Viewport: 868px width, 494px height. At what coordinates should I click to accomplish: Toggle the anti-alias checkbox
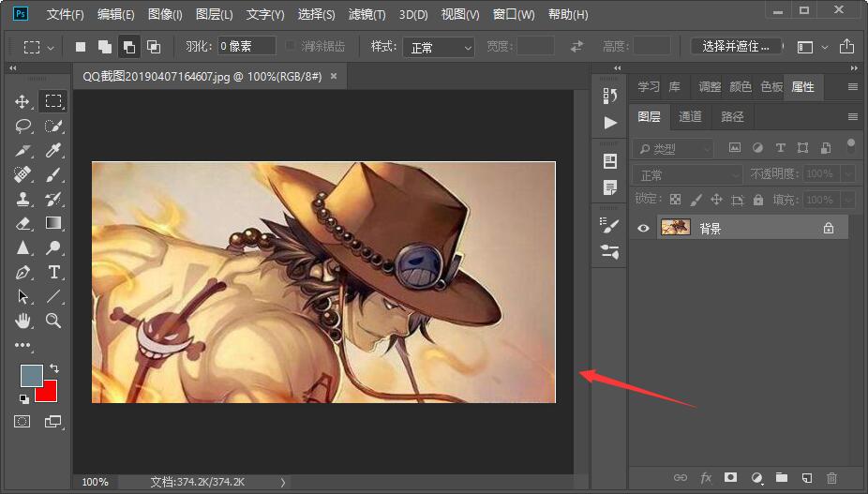pyautogui.click(x=290, y=46)
